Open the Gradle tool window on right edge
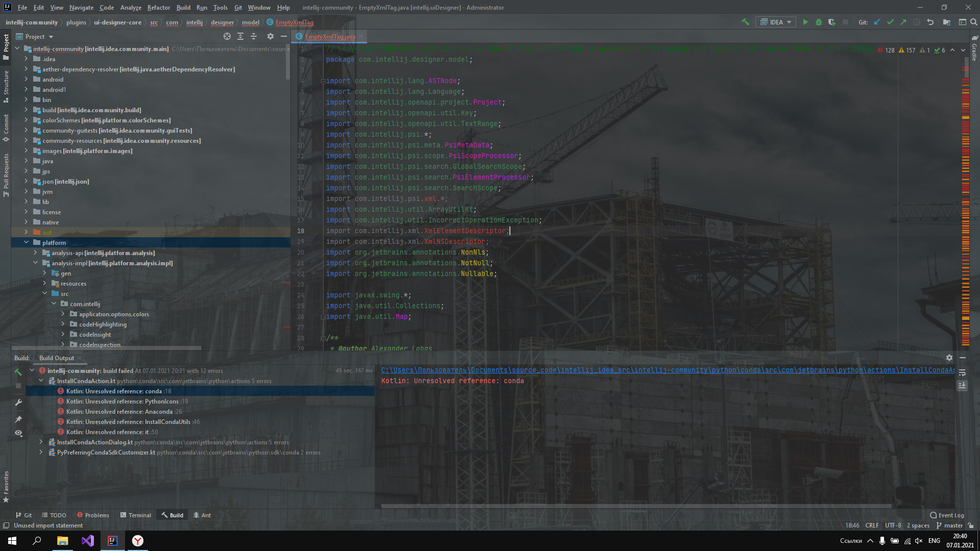 coord(974,49)
